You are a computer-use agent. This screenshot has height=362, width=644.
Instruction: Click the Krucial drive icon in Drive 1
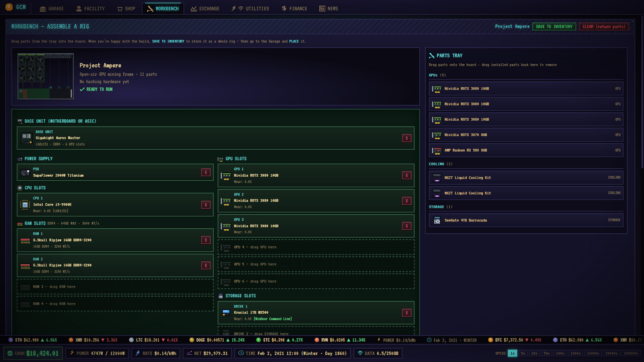pyautogui.click(x=226, y=313)
